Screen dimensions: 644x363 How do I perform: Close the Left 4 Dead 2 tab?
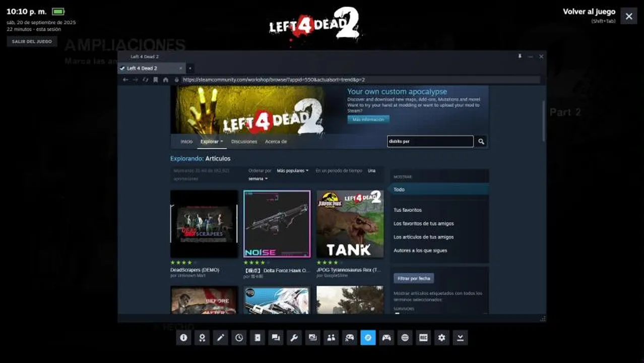pyautogui.click(x=181, y=68)
